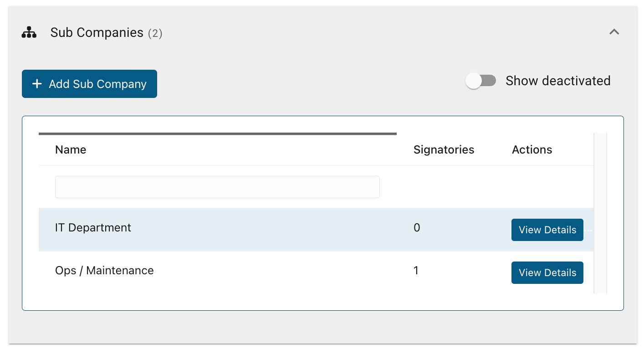
Task: Click the sub company count (2)
Action: [x=155, y=33]
